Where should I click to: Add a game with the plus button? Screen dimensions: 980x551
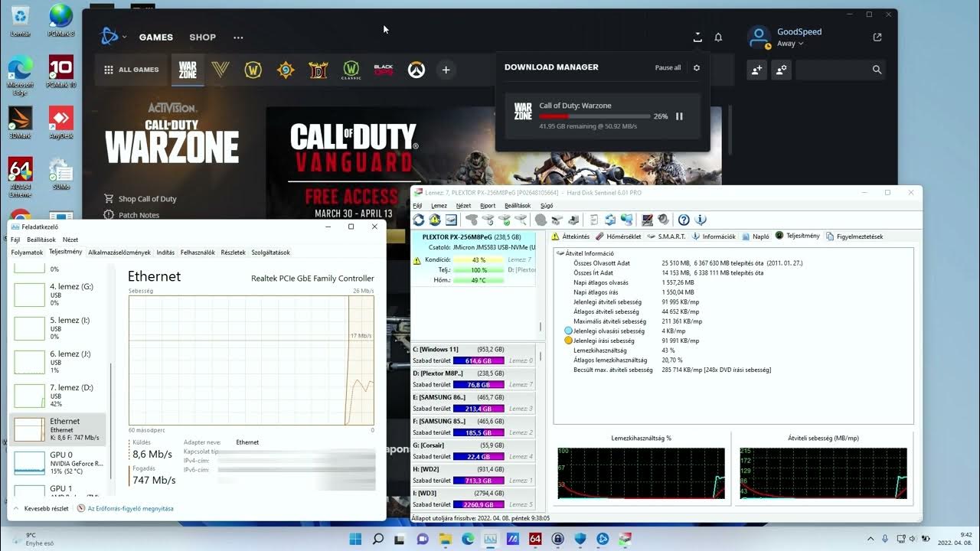[x=446, y=70]
